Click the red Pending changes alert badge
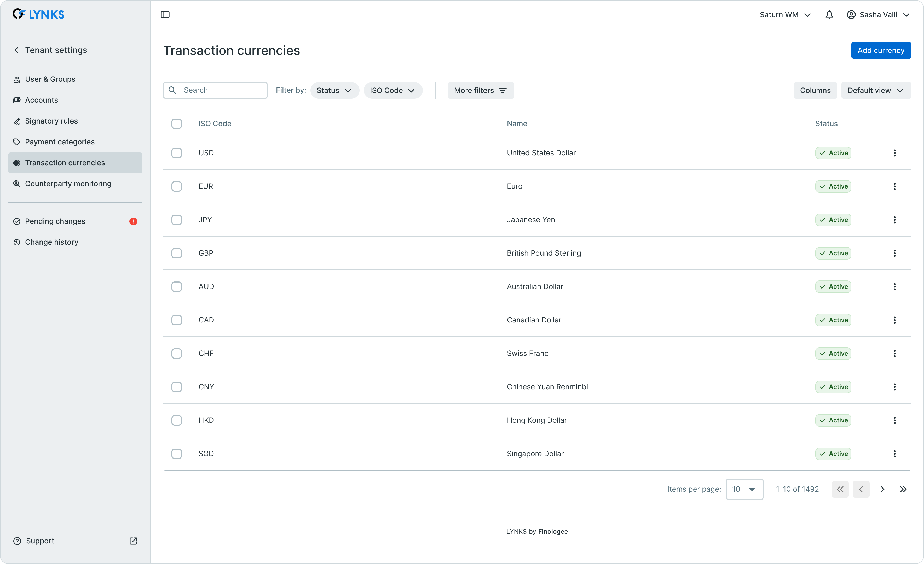 coord(133,221)
